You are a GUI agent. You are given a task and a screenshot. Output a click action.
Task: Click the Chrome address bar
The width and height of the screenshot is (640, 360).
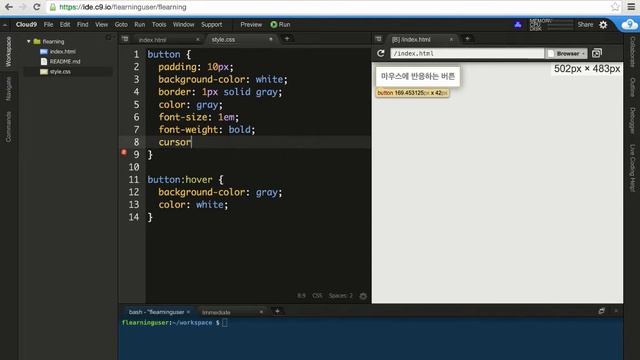click(x=327, y=7)
